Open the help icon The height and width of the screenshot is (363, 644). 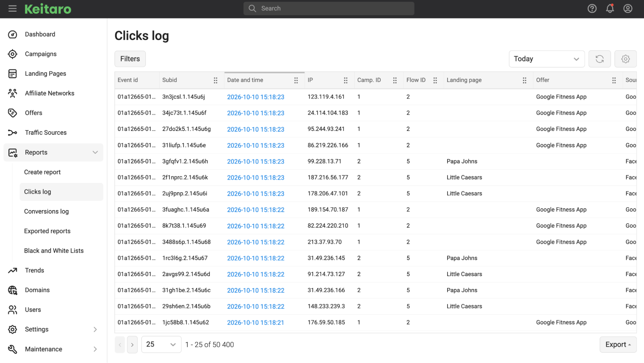(592, 9)
